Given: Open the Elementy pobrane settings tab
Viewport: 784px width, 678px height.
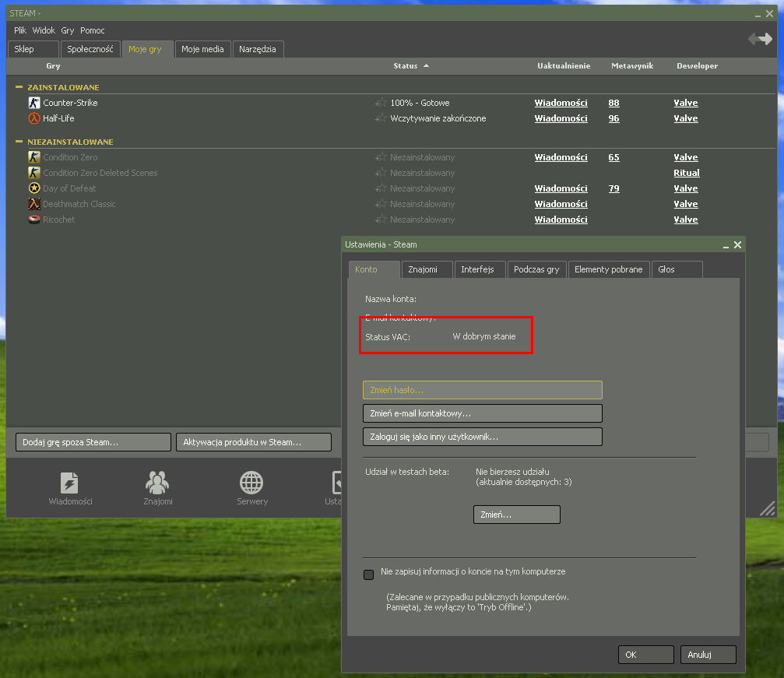Looking at the screenshot, I should coord(609,269).
